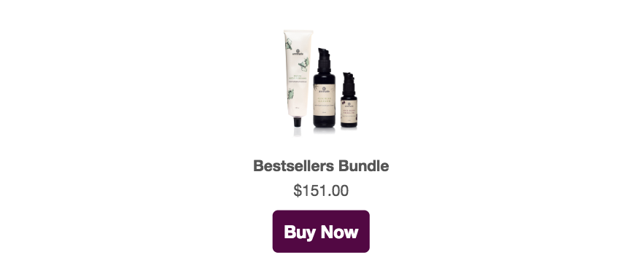Screen dimensions: 644x263
Task: Click the beige label on large bottle
Action: point(325,99)
